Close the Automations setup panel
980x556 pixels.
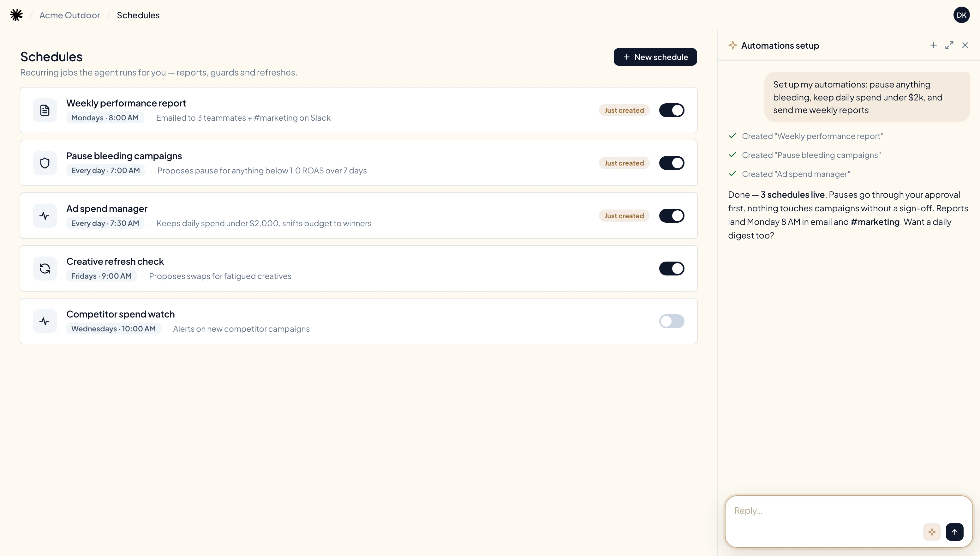(965, 45)
